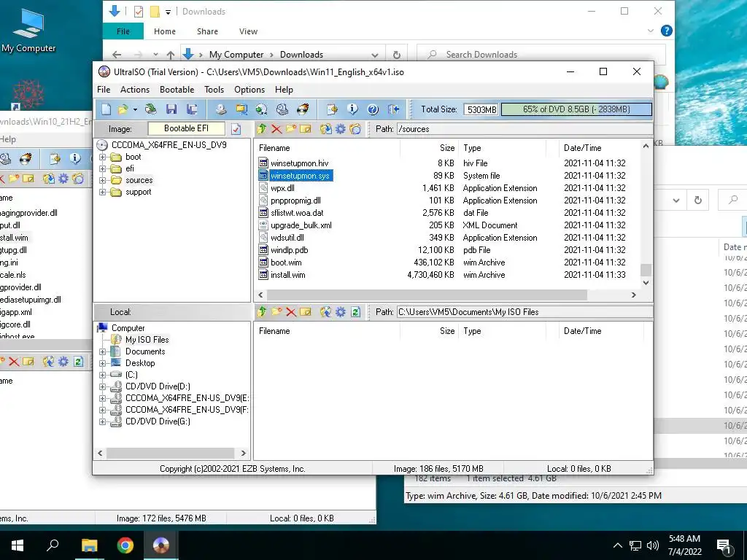Click the info icon in background UltraISO window
The height and width of the screenshot is (560, 747).
coord(75,158)
